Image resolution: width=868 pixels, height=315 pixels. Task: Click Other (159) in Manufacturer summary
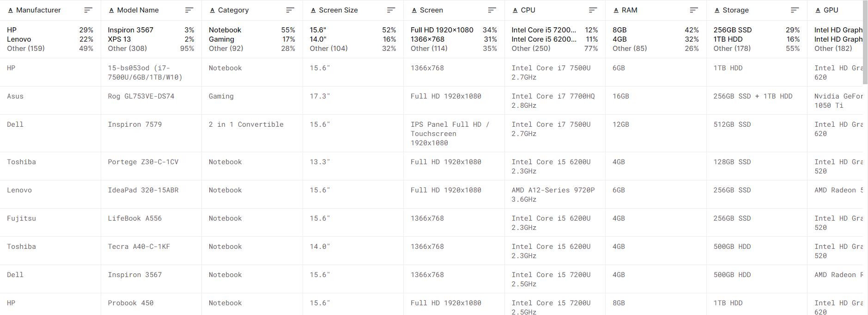50,49
